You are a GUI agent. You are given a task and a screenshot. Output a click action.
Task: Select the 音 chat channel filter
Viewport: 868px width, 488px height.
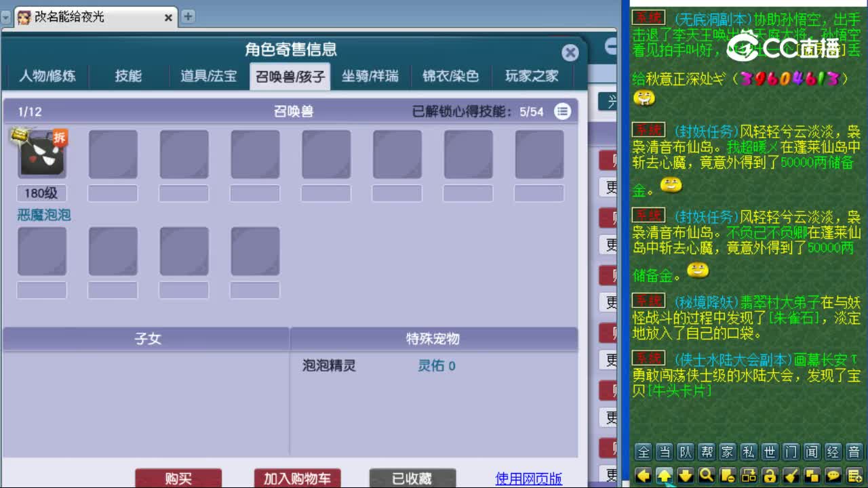(x=854, y=452)
